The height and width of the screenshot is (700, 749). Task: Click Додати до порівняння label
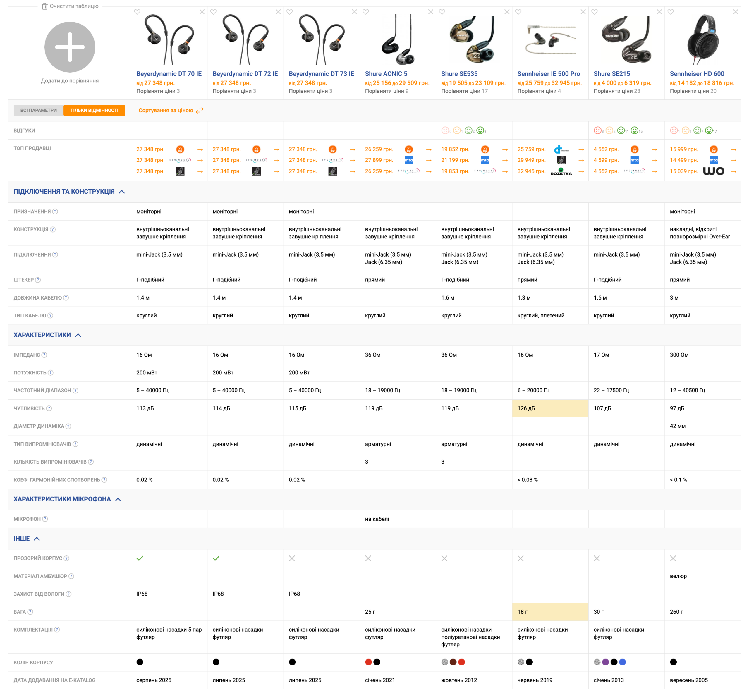tap(70, 81)
